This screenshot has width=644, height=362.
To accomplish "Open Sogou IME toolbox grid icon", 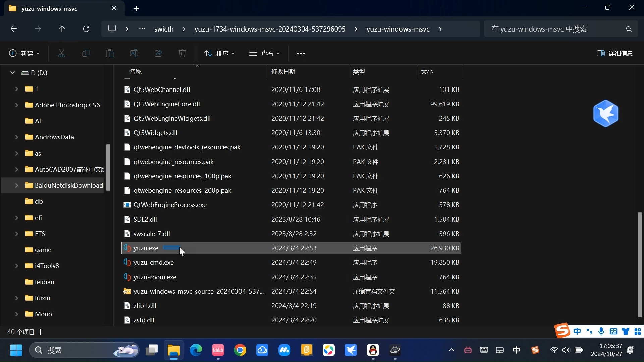I will [638, 331].
